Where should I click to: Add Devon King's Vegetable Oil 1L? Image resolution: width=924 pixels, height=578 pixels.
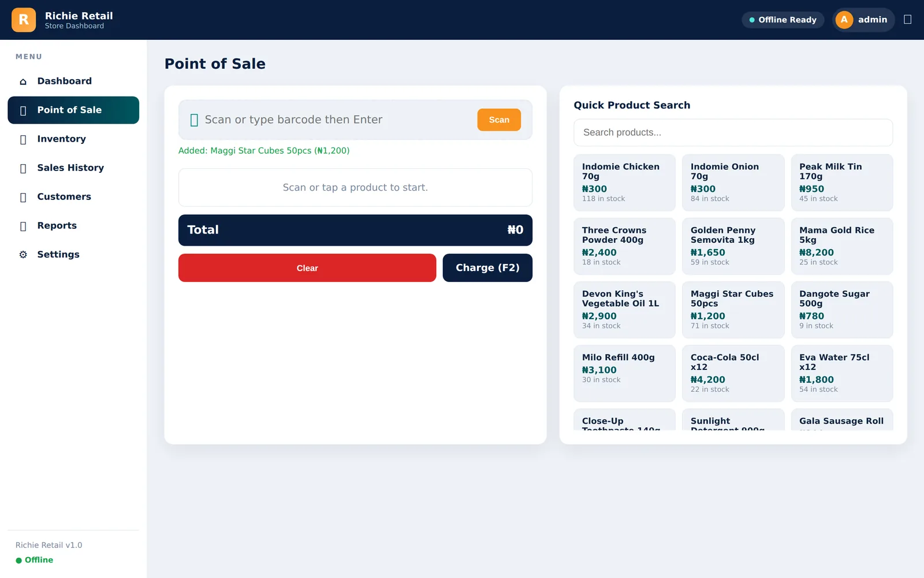coord(624,310)
